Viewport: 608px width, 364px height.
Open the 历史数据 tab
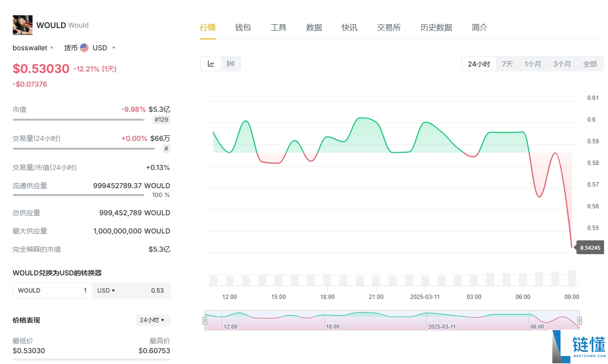click(436, 28)
